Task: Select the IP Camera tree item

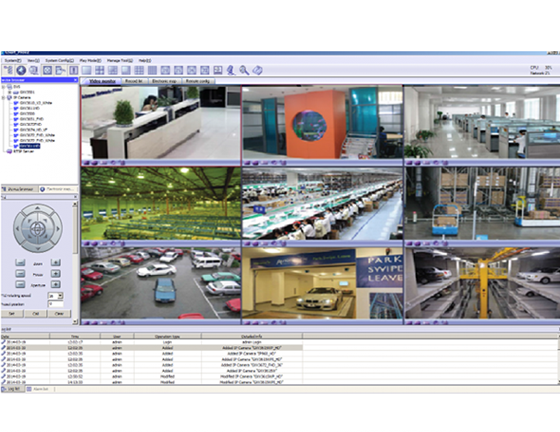Action: coord(22,97)
